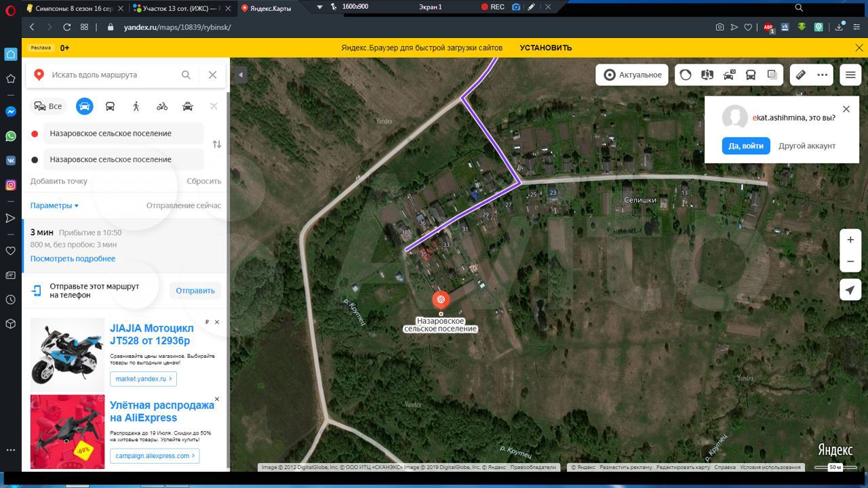Open the three-dots more tools menu
868x488 pixels.
coord(823,75)
